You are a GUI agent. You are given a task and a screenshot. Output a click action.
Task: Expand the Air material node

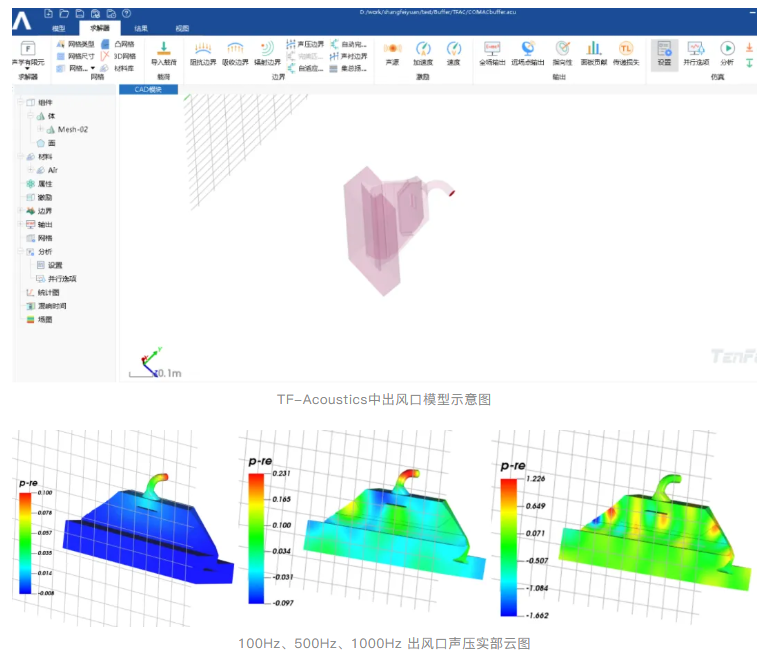[31, 170]
